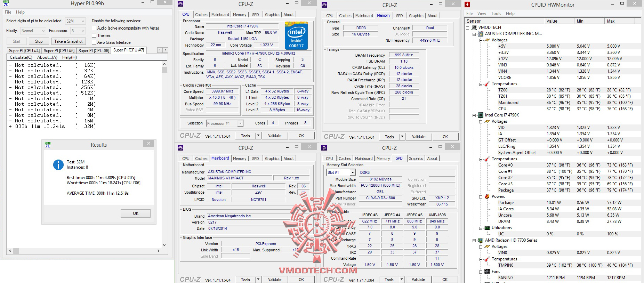Check the Aero Glass Interface option
The width and height of the screenshot is (644, 283).
(94, 42)
